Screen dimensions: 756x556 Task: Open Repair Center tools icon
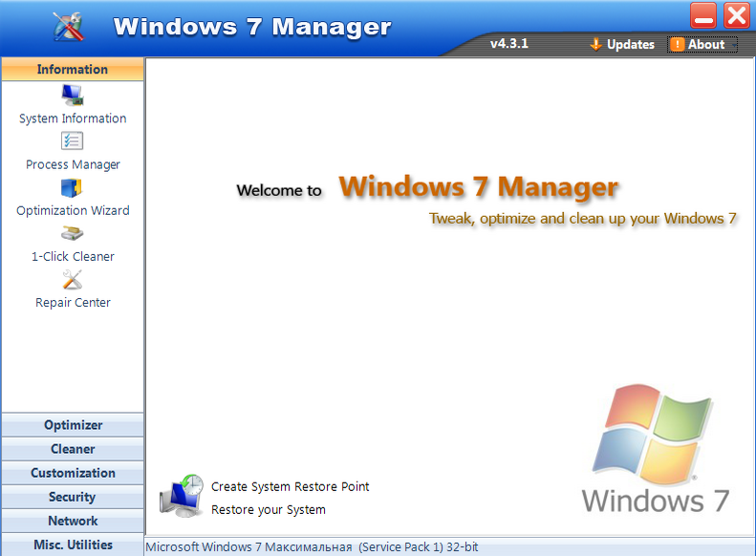point(73,280)
